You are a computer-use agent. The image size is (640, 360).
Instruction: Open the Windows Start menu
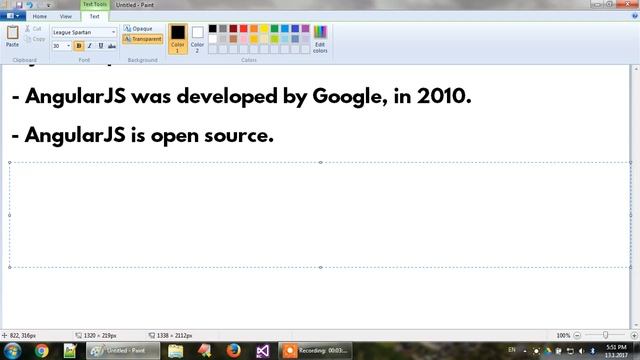click(x=12, y=351)
